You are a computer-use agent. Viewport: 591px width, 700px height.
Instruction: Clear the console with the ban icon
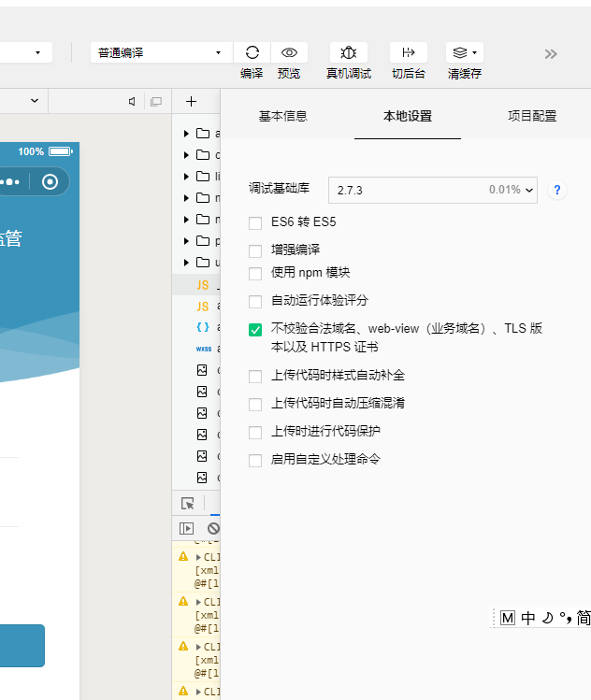pos(213,529)
